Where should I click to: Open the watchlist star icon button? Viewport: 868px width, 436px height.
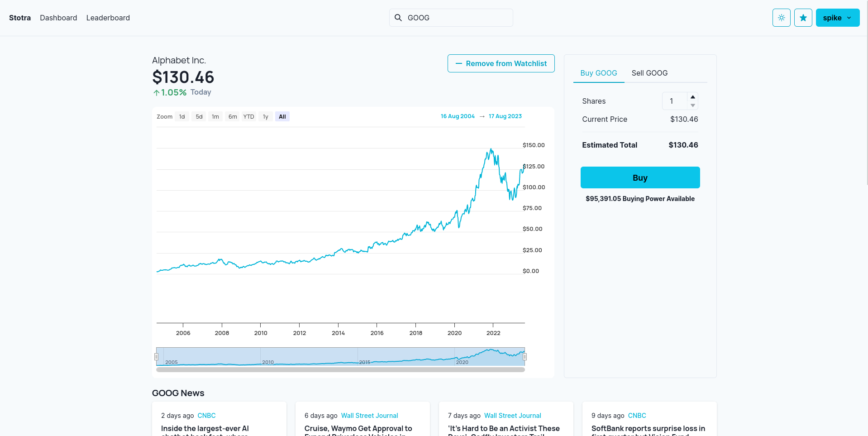[x=803, y=18]
